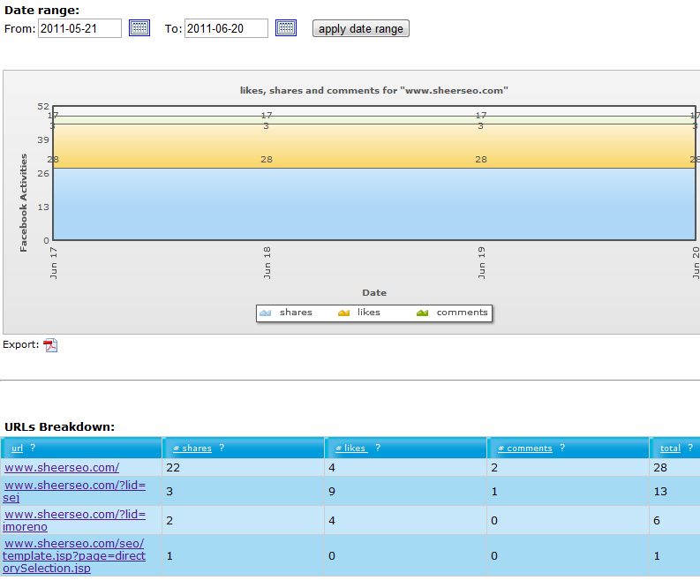Sort the table by # comments
Viewport: 700px width, 588px height.
coord(525,449)
